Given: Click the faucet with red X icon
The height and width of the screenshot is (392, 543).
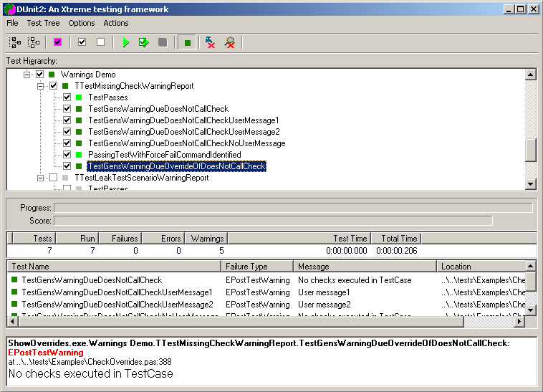Looking at the screenshot, I should pyautogui.click(x=210, y=42).
